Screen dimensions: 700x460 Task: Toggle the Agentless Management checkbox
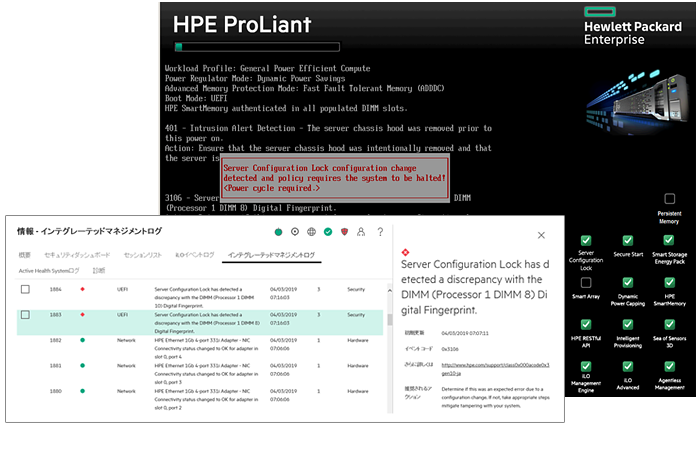pyautogui.click(x=670, y=367)
